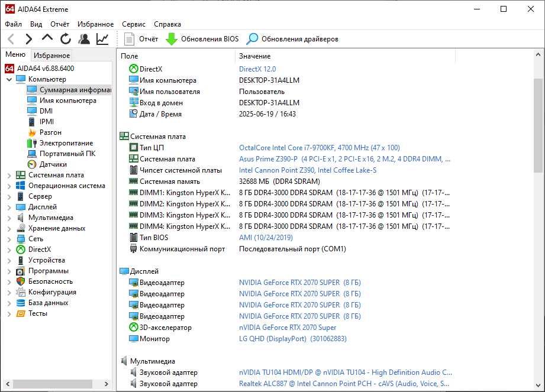
Task: Select Имя компьютера in the left tree
Action: click(x=68, y=101)
